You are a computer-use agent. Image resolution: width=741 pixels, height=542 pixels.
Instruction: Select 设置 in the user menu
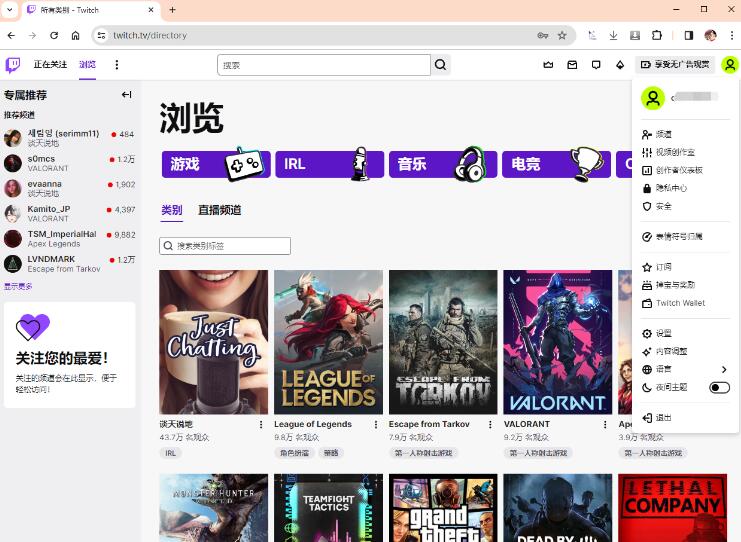pyautogui.click(x=663, y=333)
